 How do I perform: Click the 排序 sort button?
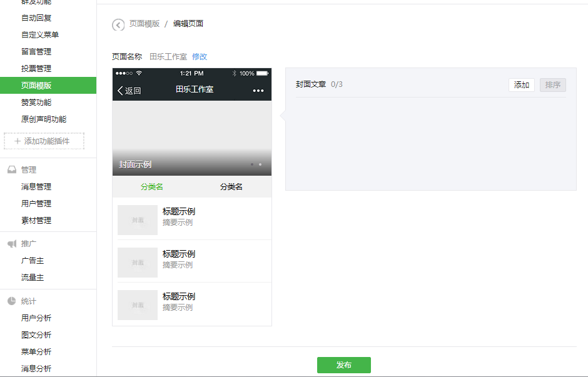[553, 85]
